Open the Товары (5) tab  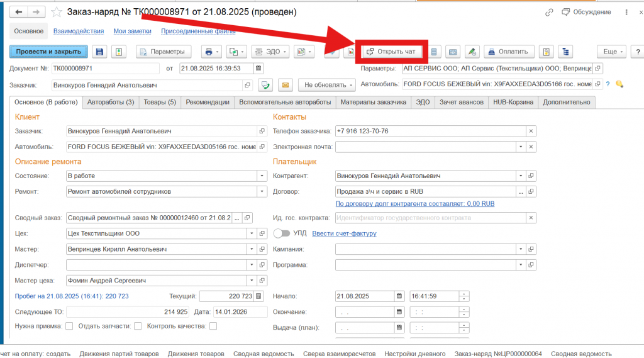pos(160,102)
